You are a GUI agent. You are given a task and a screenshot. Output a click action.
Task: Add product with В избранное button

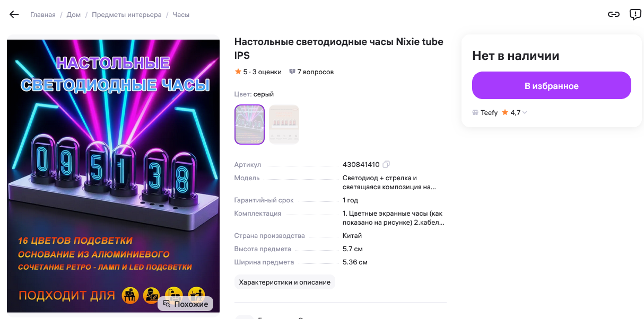click(x=552, y=85)
